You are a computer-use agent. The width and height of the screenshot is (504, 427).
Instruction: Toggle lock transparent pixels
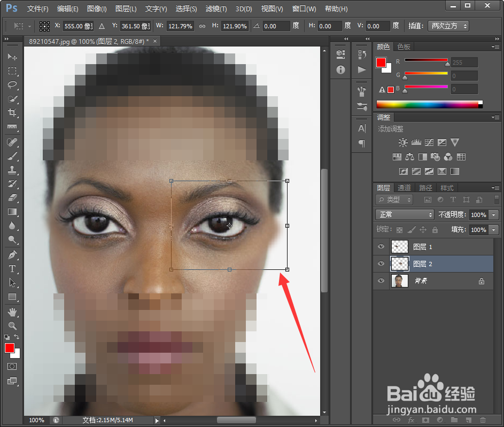tap(400, 230)
